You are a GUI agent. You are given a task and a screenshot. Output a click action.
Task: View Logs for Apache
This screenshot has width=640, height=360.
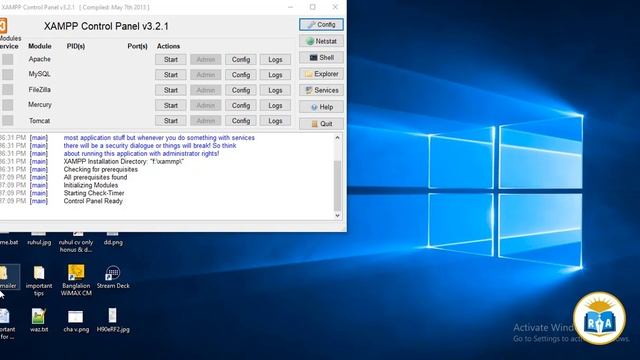pyautogui.click(x=276, y=60)
